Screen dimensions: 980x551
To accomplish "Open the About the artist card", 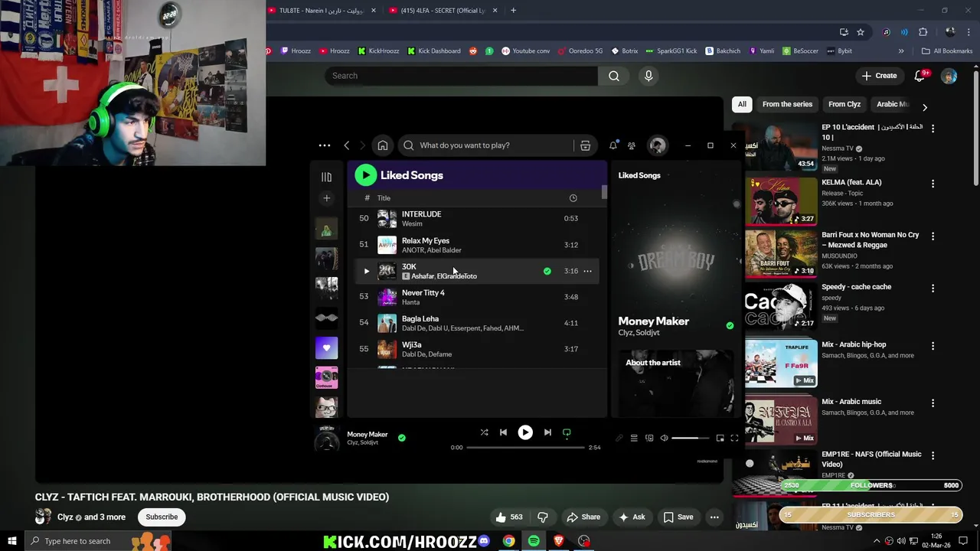I will pos(675,383).
